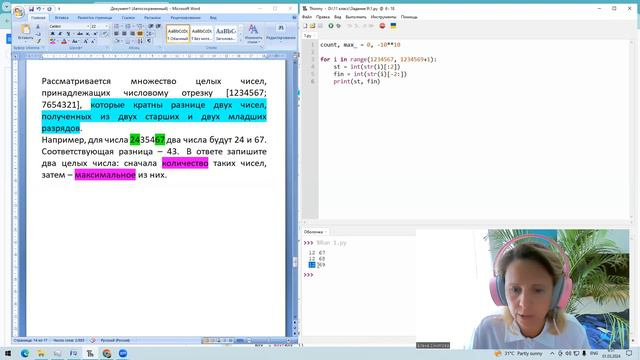Paste clipboard with Вставить button in Word
The height and width of the screenshot is (360, 640).
coord(25,32)
